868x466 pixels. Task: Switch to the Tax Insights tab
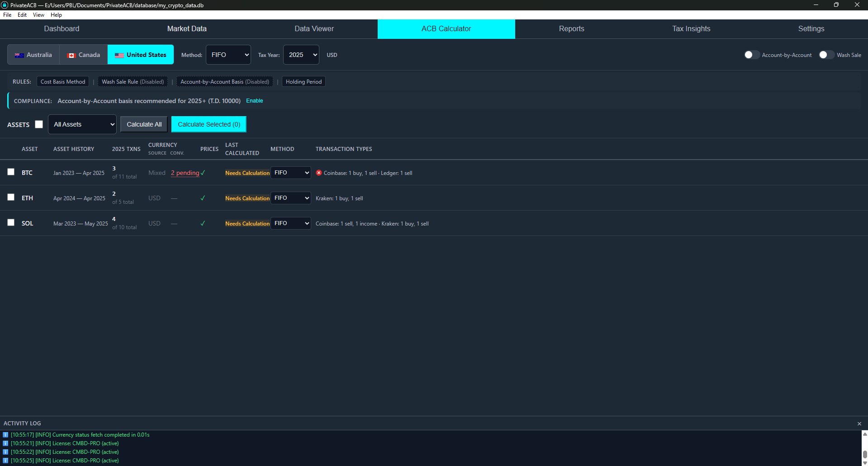click(691, 28)
